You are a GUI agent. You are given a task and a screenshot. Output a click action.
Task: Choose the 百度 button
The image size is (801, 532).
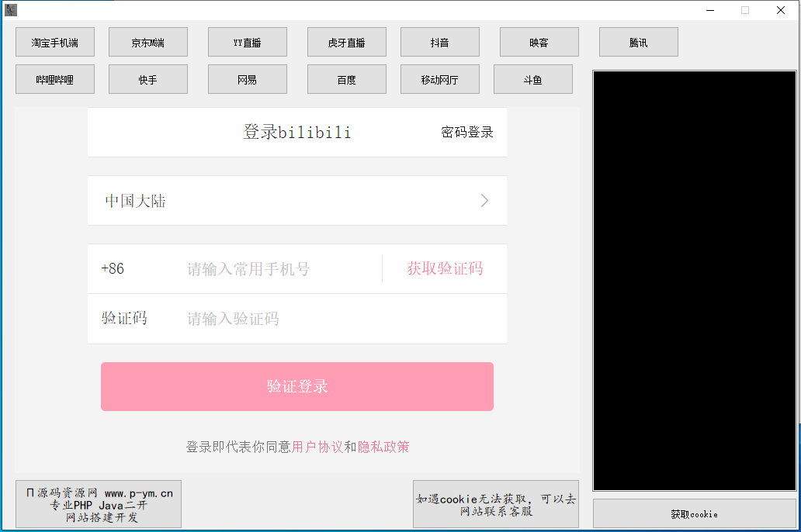(x=346, y=80)
